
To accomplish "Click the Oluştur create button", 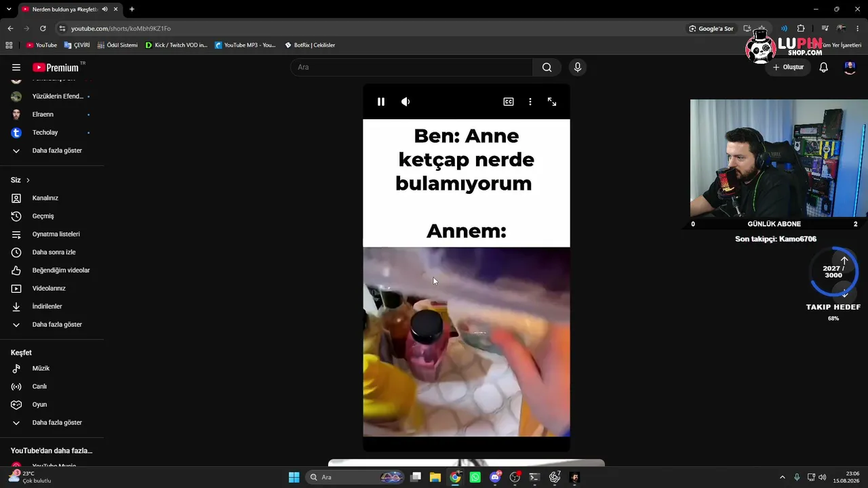I will [788, 67].
